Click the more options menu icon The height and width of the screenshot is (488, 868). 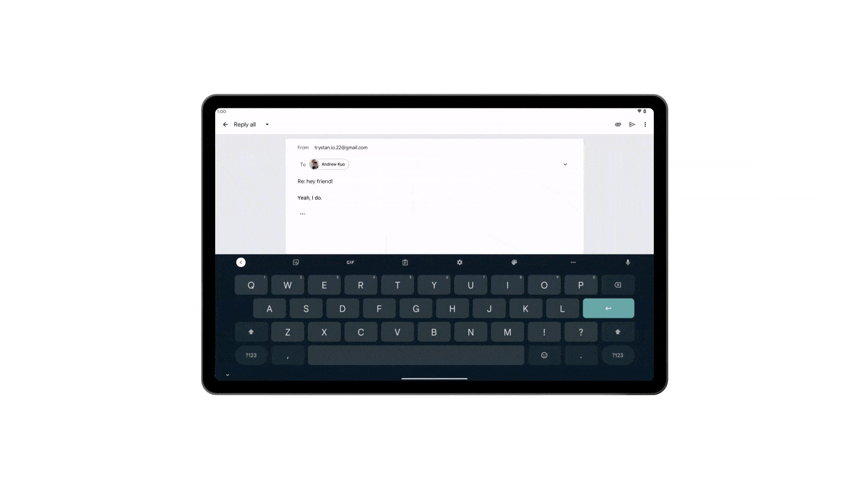click(x=645, y=125)
